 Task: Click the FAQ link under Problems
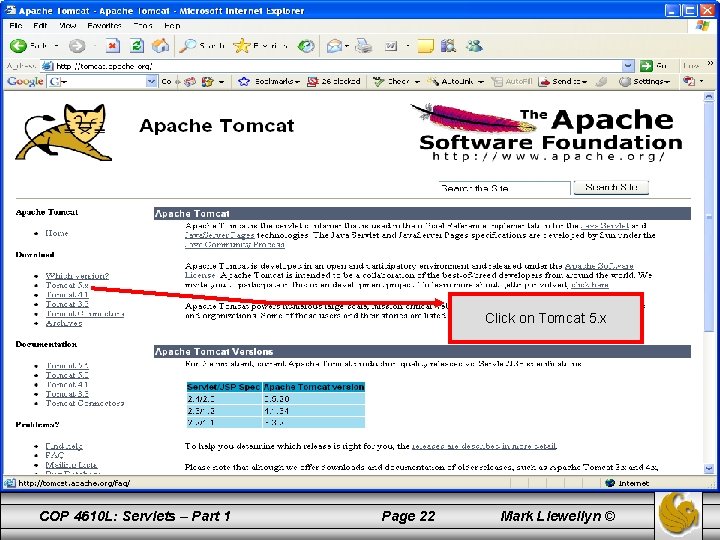pos(55,455)
